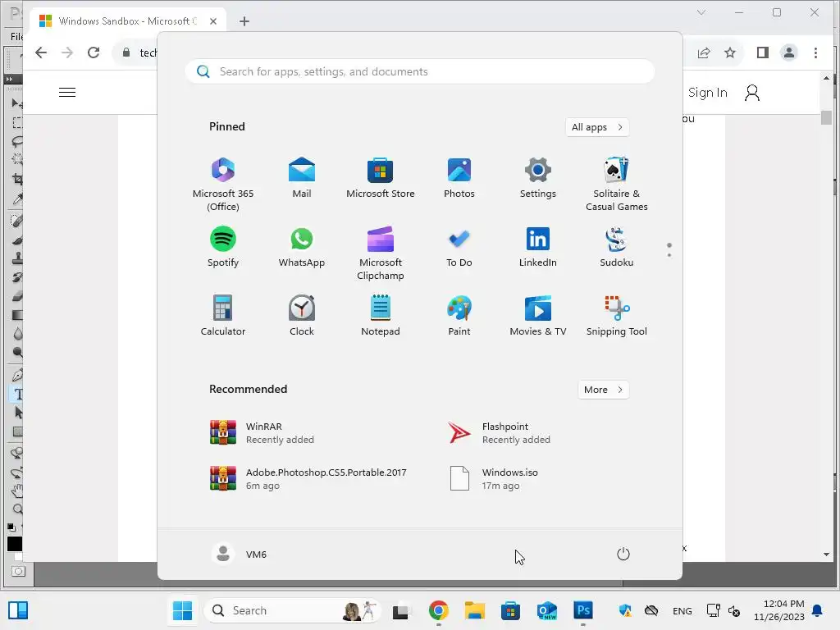Open Microsoft Store from pinned apps
The width and height of the screenshot is (840, 630).
381,178
